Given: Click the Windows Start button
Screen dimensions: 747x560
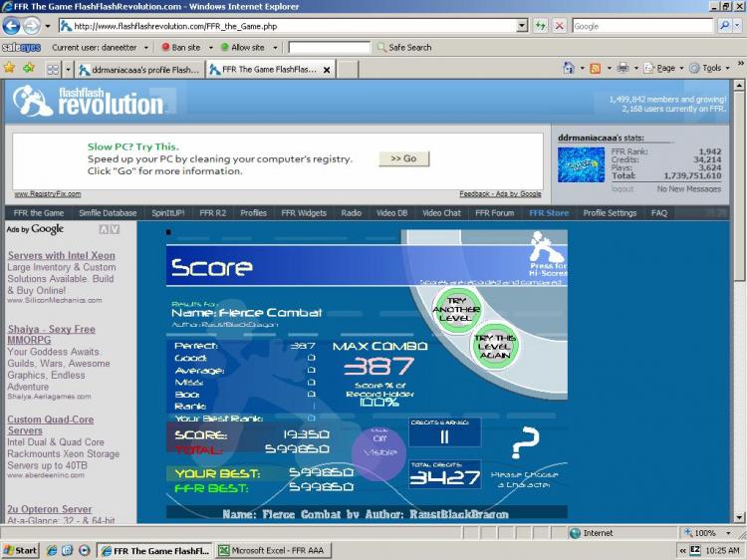Looking at the screenshot, I should tap(20, 550).
